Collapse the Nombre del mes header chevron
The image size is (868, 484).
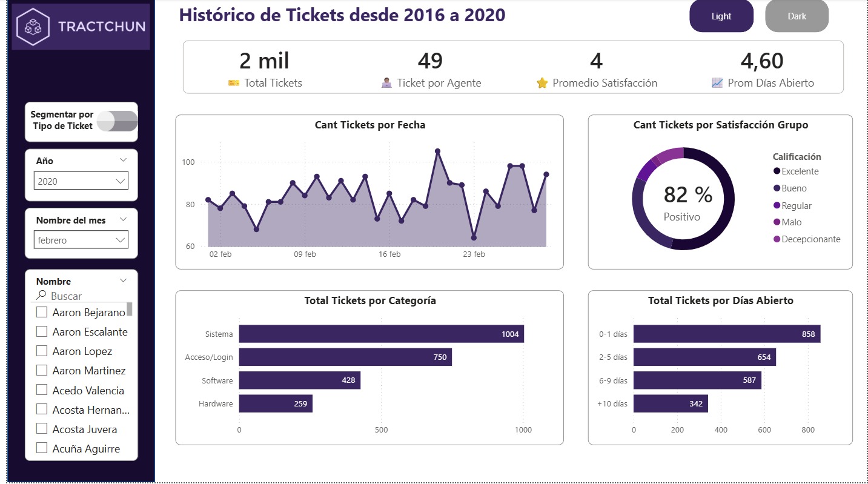click(124, 219)
